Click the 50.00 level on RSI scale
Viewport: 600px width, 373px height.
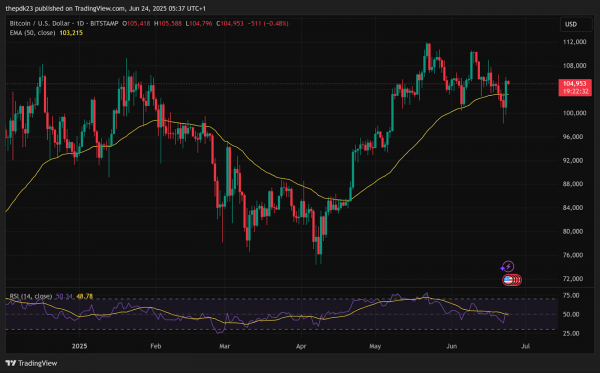click(x=572, y=314)
